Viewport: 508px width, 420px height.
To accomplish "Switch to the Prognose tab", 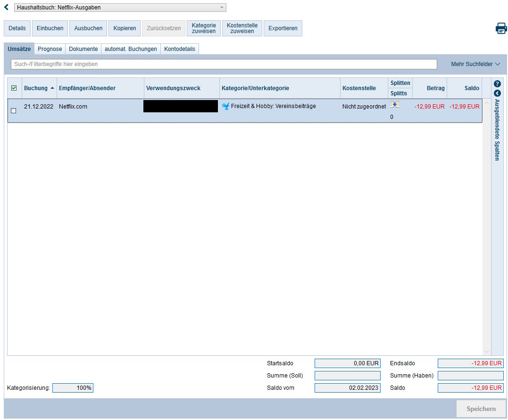I will click(50, 49).
